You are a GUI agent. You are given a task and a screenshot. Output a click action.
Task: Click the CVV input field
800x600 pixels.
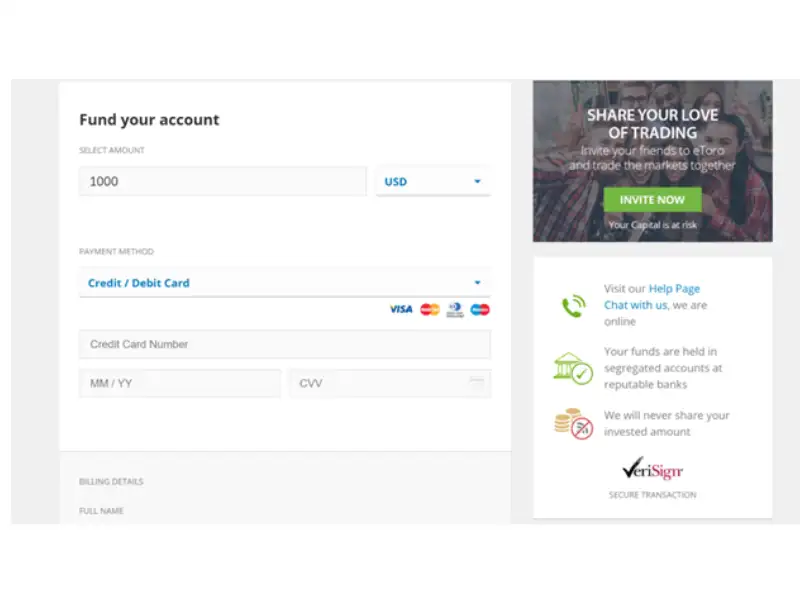(390, 383)
